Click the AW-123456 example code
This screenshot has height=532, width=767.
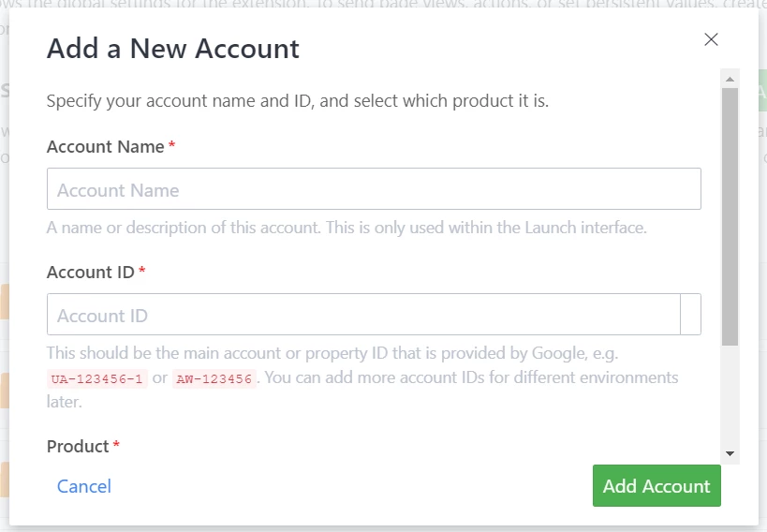[x=214, y=379]
